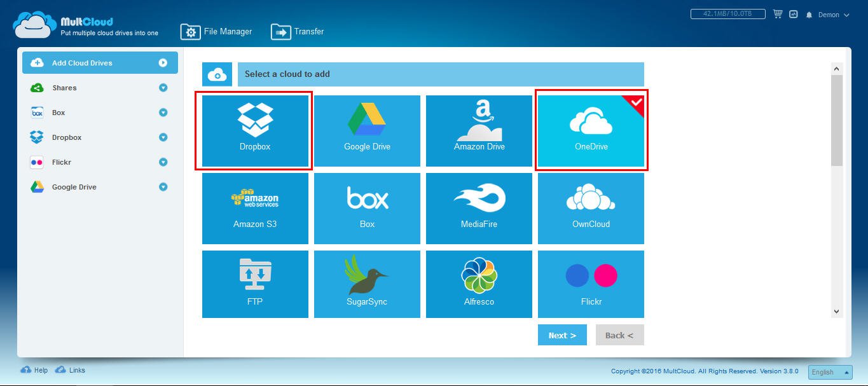The image size is (868, 386).
Task: Open the English language dropdown
Action: tap(830, 372)
